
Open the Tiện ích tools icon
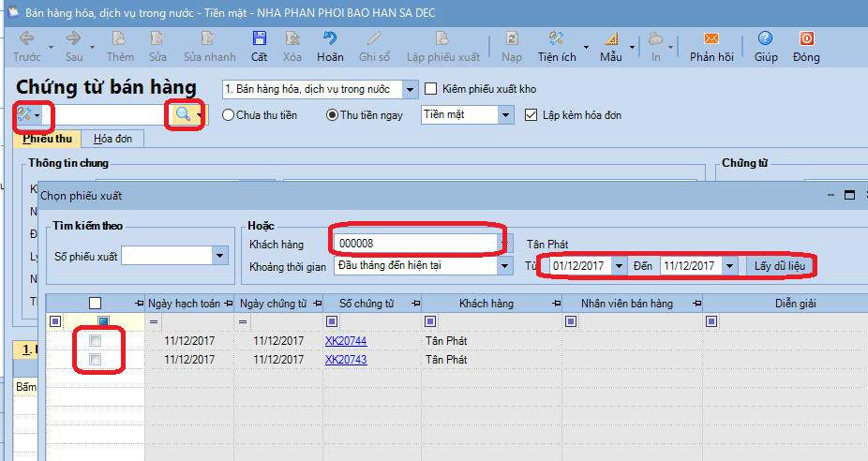(557, 38)
